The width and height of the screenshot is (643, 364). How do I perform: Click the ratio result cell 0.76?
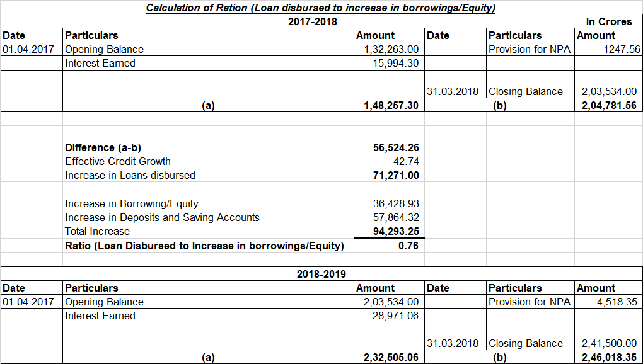pos(408,246)
